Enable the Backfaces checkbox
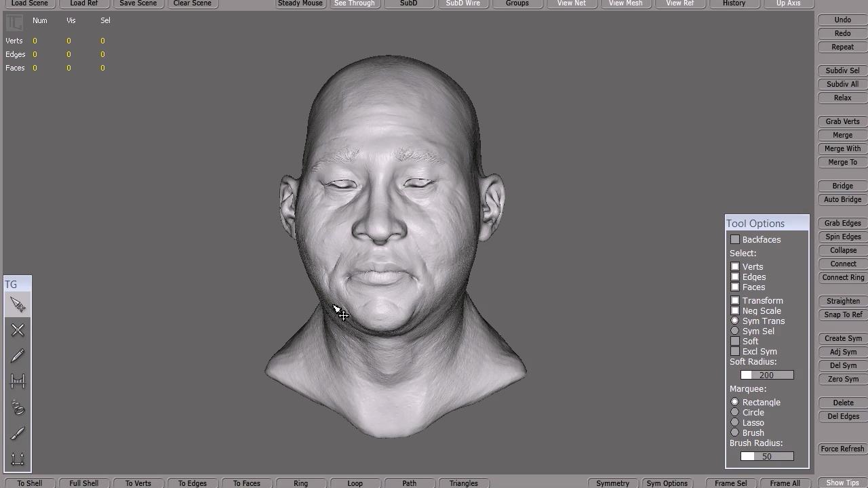The width and height of the screenshot is (868, 488). pos(735,240)
